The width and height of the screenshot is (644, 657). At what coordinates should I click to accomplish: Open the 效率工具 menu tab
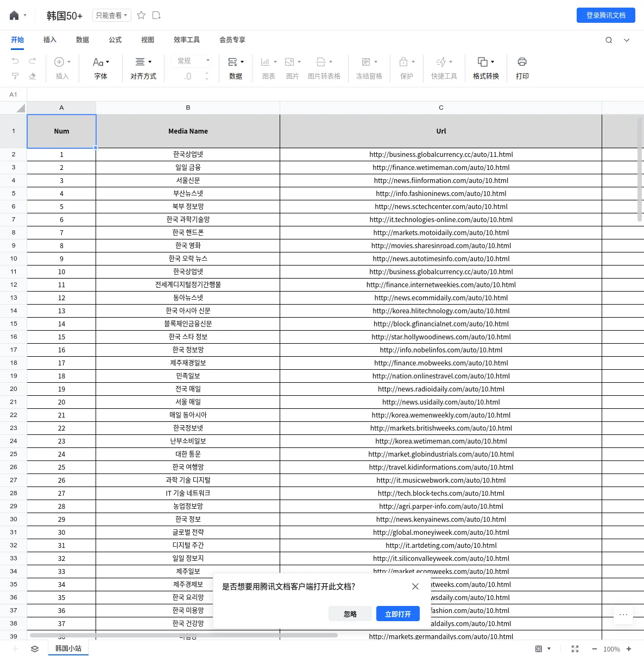(x=187, y=40)
